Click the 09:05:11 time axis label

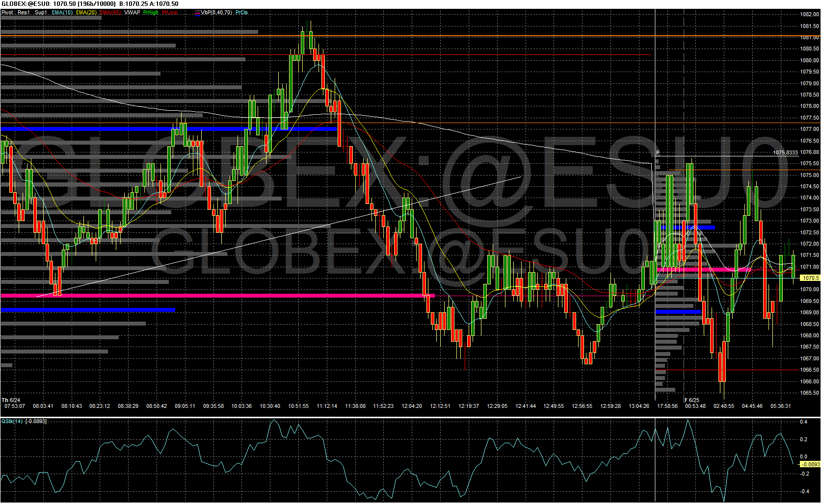click(x=185, y=406)
